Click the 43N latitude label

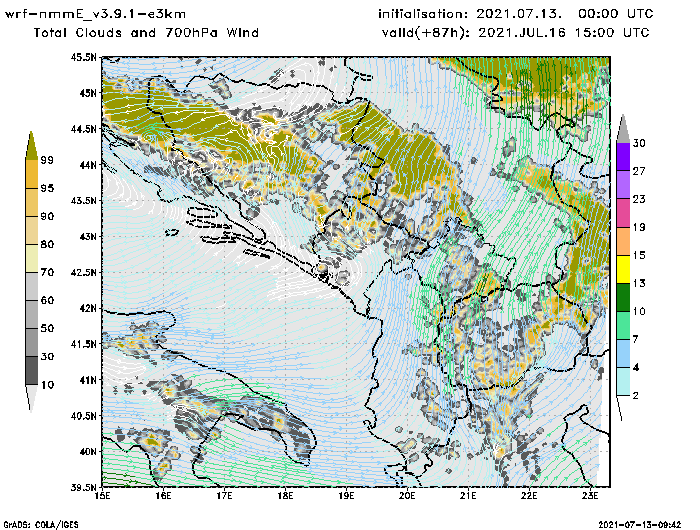click(87, 236)
